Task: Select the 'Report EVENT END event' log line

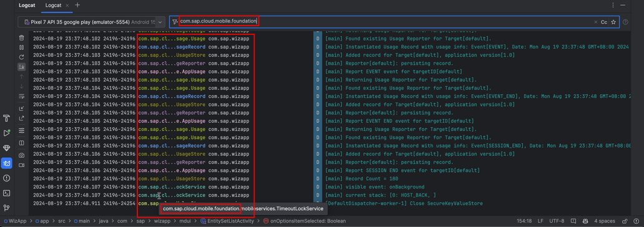Action: click(399, 121)
